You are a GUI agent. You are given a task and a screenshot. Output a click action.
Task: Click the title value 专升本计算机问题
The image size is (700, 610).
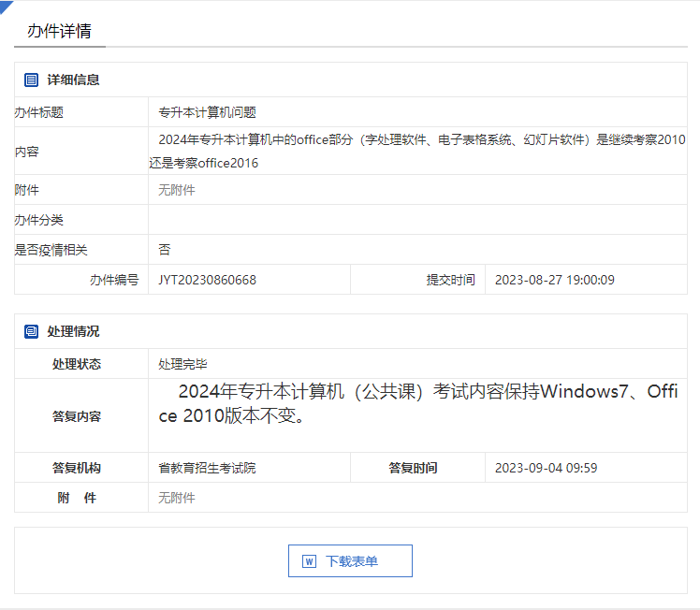(207, 112)
